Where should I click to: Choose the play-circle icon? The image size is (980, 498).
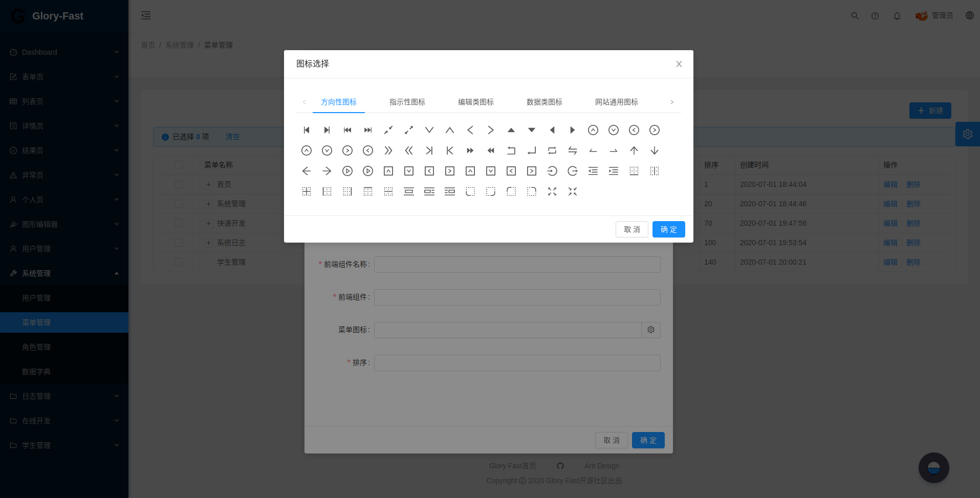click(x=347, y=171)
